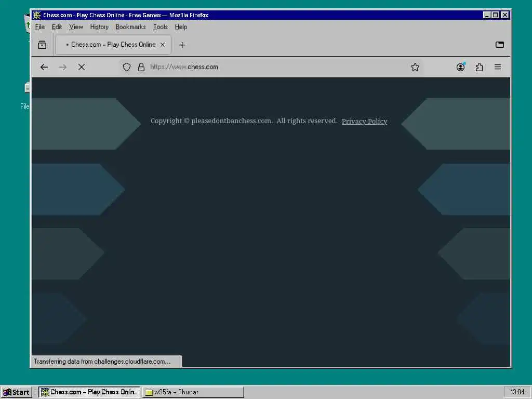Image resolution: width=532 pixels, height=399 pixels.
Task: List all tabs button at right
Action: coord(499,45)
